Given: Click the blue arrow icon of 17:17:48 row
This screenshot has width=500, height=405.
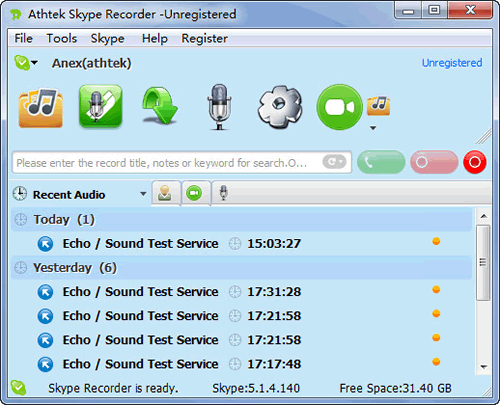Looking at the screenshot, I should click(x=45, y=364).
